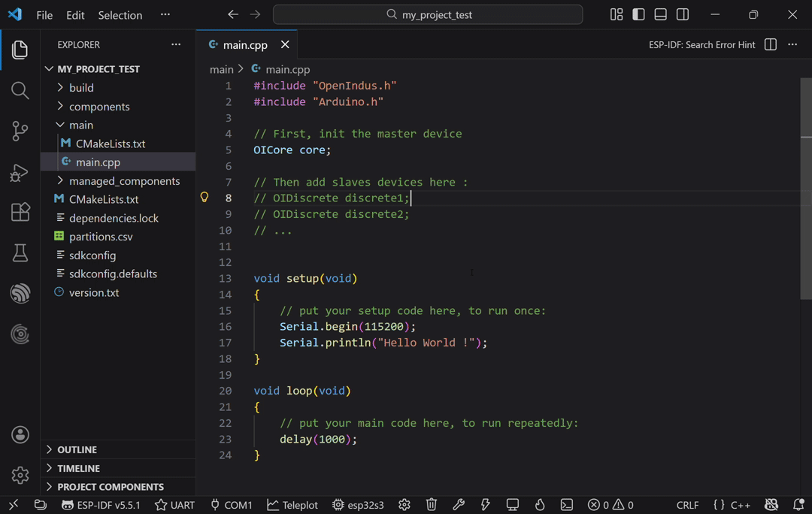Toggle the primary side bar visibility

[638, 15]
